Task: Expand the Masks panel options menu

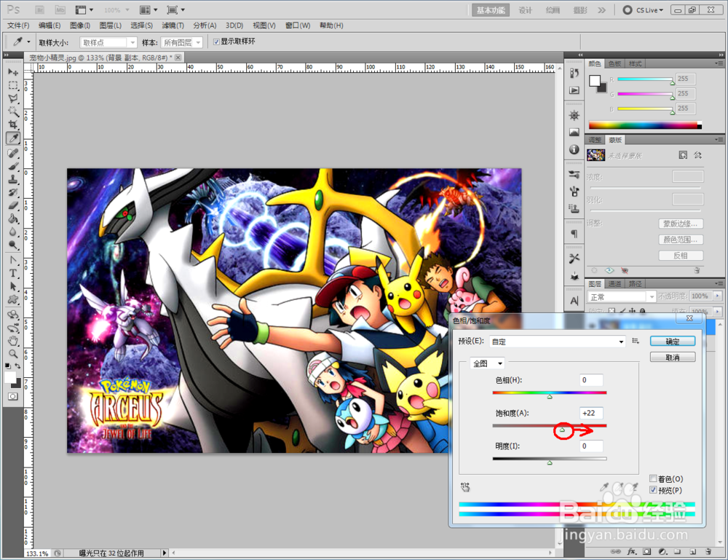Action: 719,140
